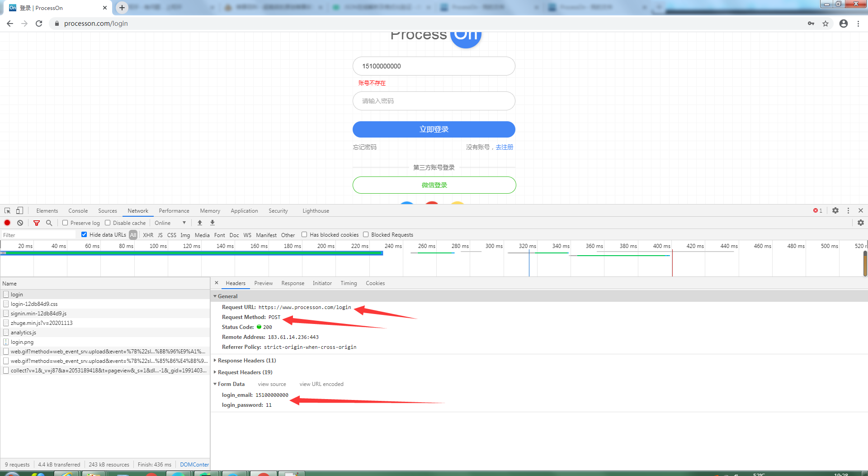Screen dimensions: 868x476
Task: Switch to Console panel tab
Action: pos(78,211)
